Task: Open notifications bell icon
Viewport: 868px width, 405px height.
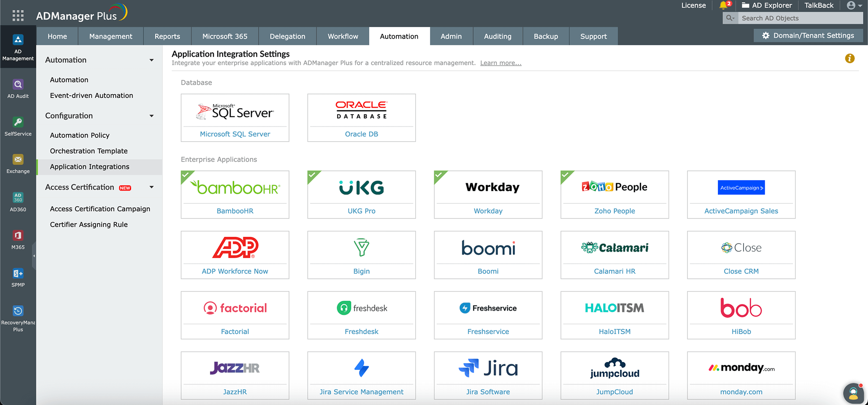Action: coord(723,5)
